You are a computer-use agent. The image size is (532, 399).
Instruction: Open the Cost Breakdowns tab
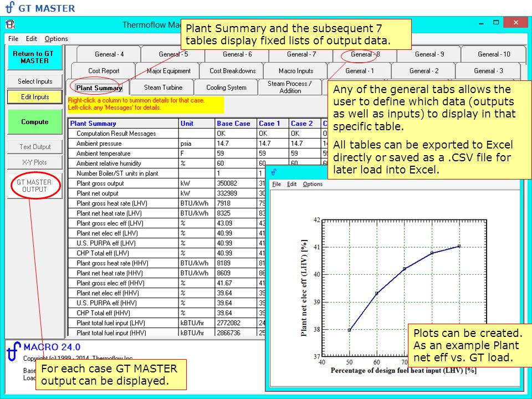232,71
